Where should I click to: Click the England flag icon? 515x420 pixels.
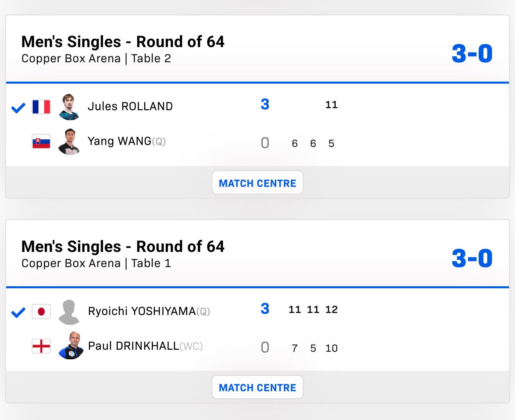[41, 346]
